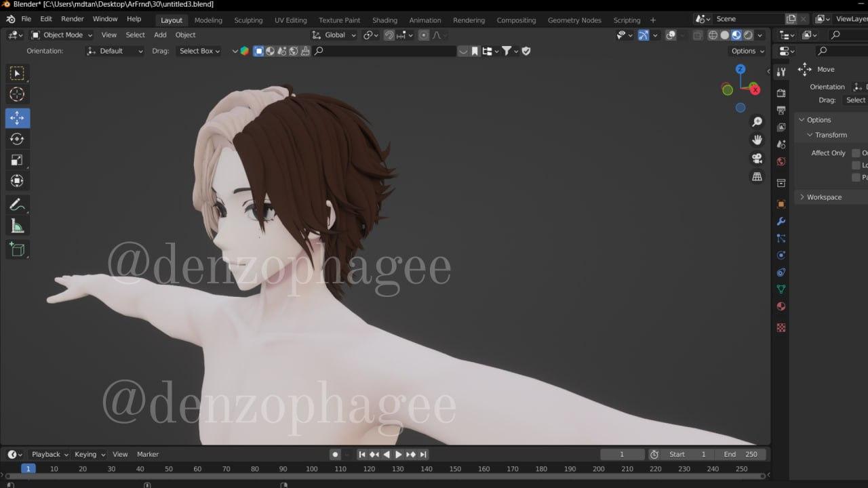Open the Object Mode dropdown
Screen dimensions: 868x488
62,35
